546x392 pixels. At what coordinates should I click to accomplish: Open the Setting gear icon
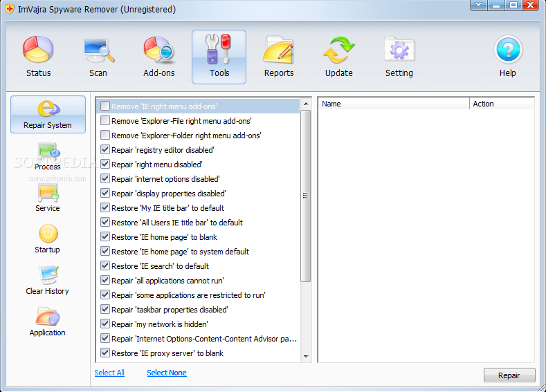pos(399,50)
